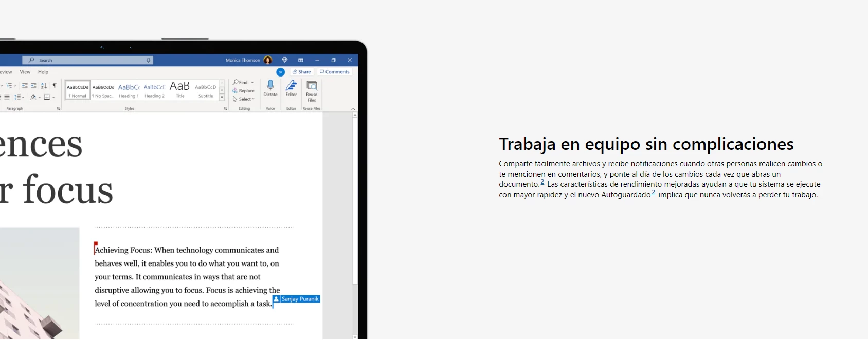The height and width of the screenshot is (340, 868).
Task: Toggle Justify text alignment
Action: tap(7, 97)
